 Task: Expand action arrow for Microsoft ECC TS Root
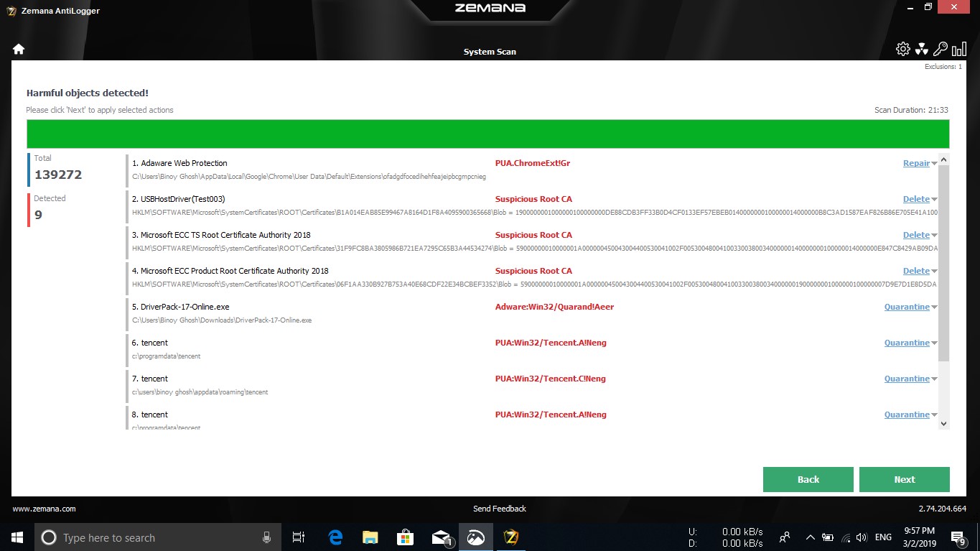point(935,236)
